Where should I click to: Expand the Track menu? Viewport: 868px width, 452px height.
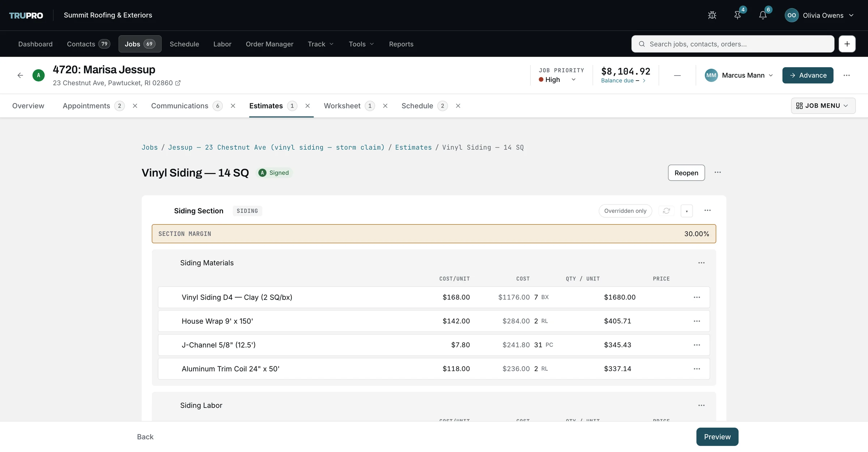(x=320, y=44)
